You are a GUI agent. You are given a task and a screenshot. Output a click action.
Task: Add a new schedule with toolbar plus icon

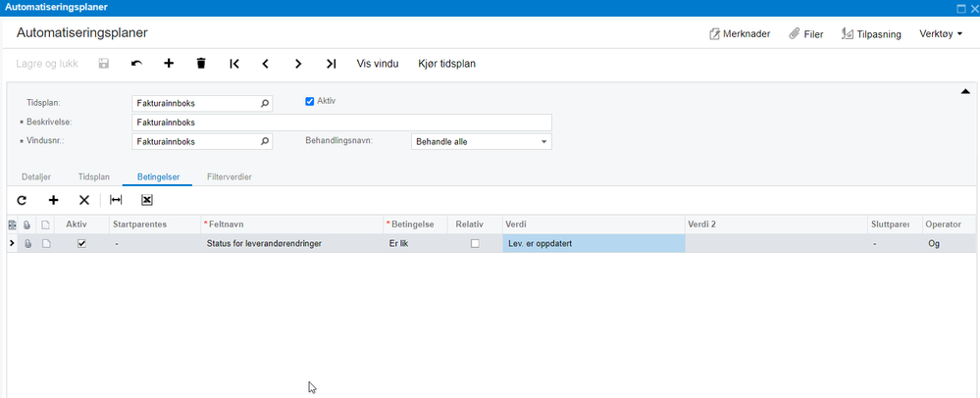[x=169, y=63]
